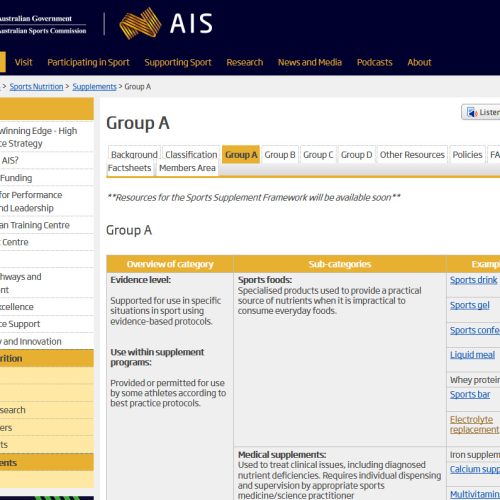500x500 pixels.
Task: Click the Medical supplements: heading text
Action: (282, 455)
